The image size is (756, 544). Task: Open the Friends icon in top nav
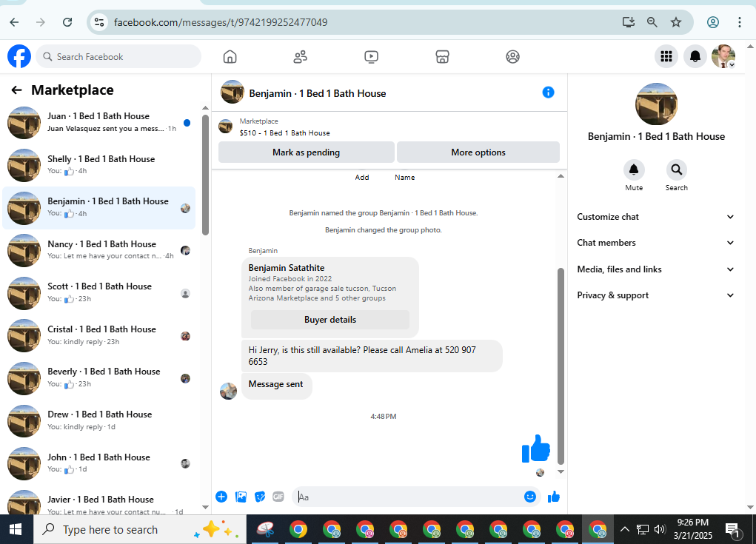pyautogui.click(x=301, y=57)
